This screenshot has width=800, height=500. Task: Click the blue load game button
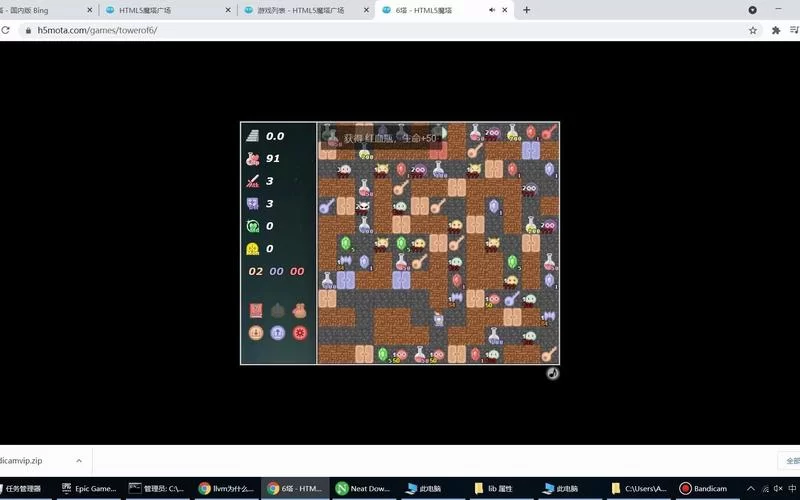278,333
